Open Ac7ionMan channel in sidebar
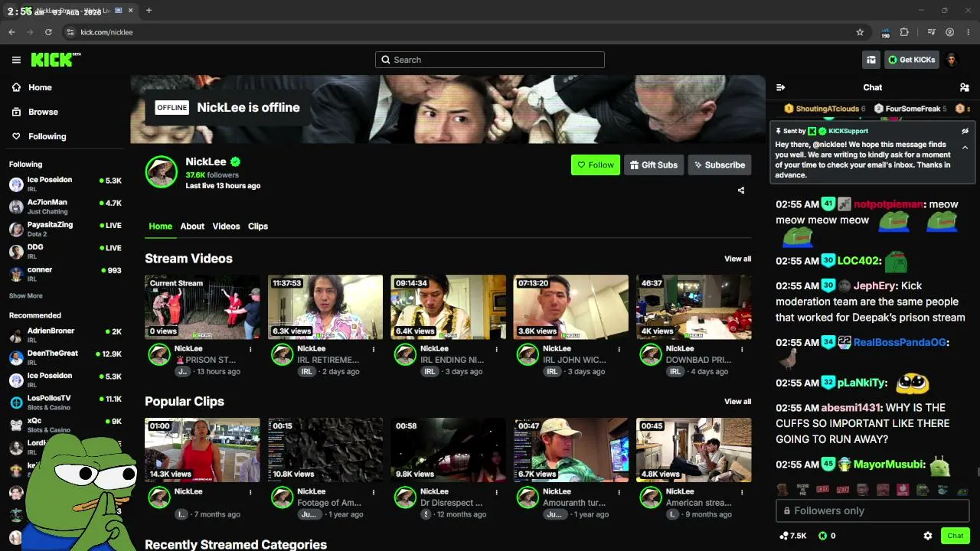The image size is (980, 551). click(x=65, y=207)
